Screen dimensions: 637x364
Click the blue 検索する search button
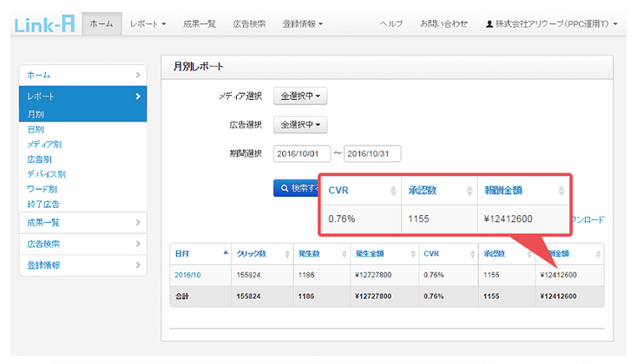(296, 188)
